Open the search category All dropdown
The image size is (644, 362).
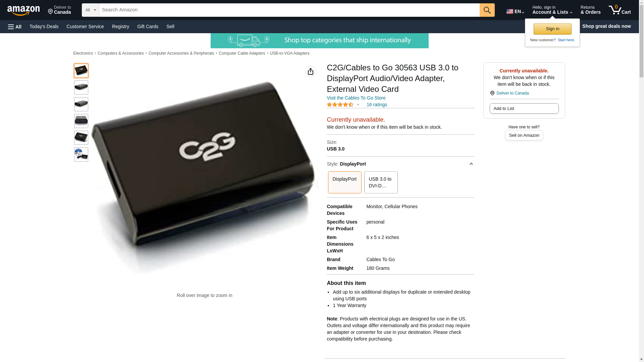(91, 10)
